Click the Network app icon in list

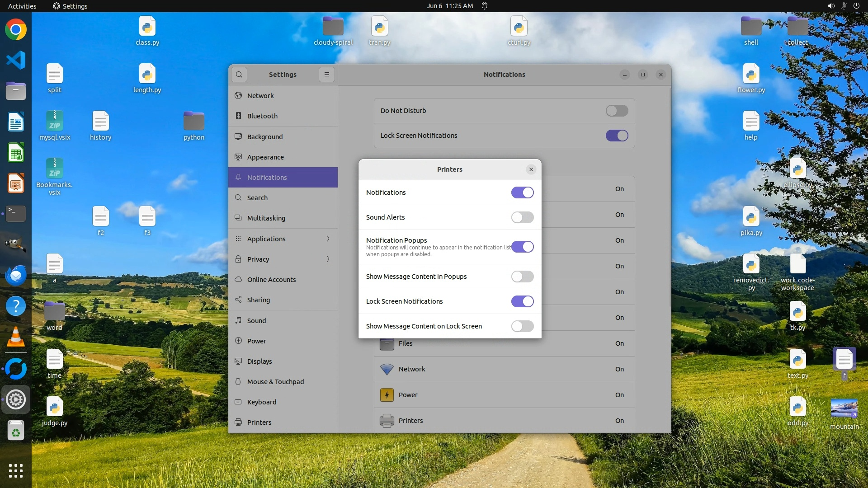click(x=387, y=369)
